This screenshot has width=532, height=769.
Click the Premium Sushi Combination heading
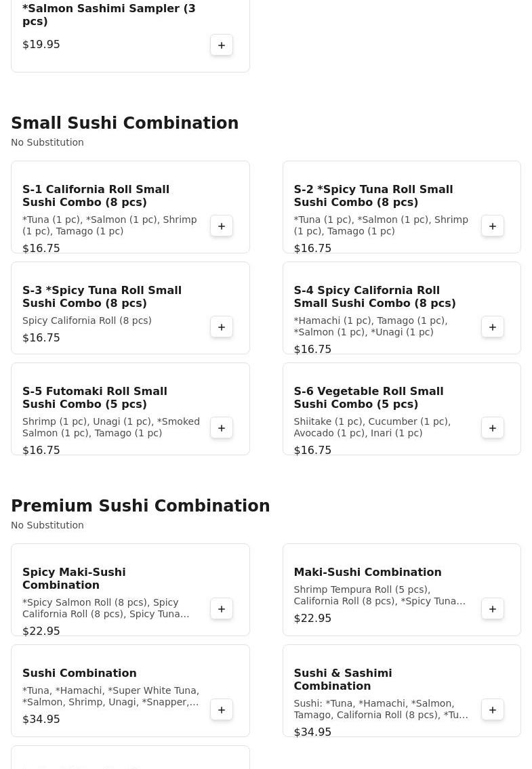pos(140,506)
